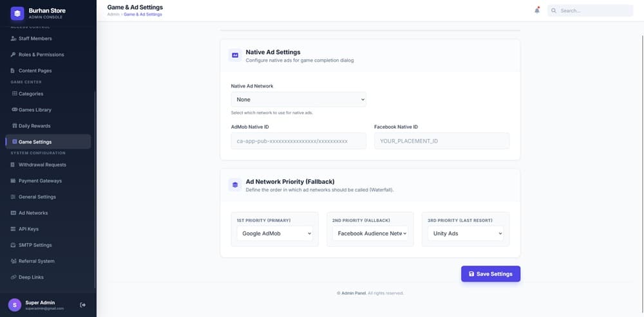Click the Native Ad Settings header icon
The height and width of the screenshot is (317, 644).
click(x=235, y=55)
